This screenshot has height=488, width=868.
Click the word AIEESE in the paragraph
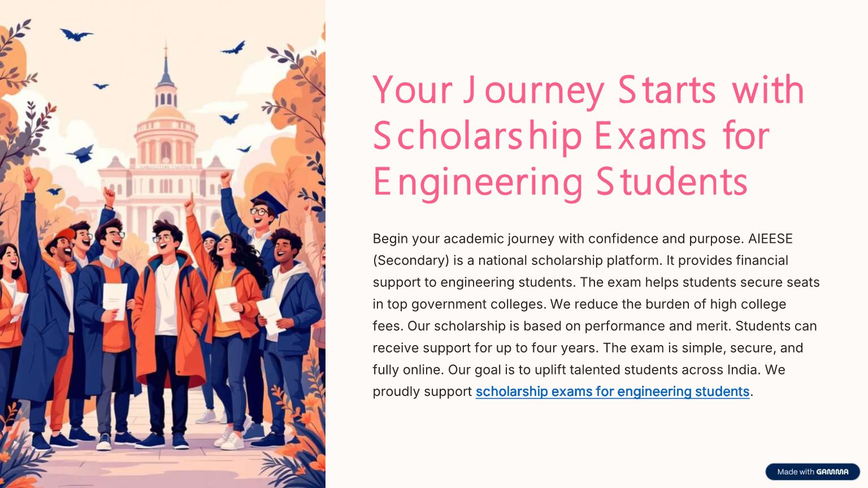pos(770,239)
